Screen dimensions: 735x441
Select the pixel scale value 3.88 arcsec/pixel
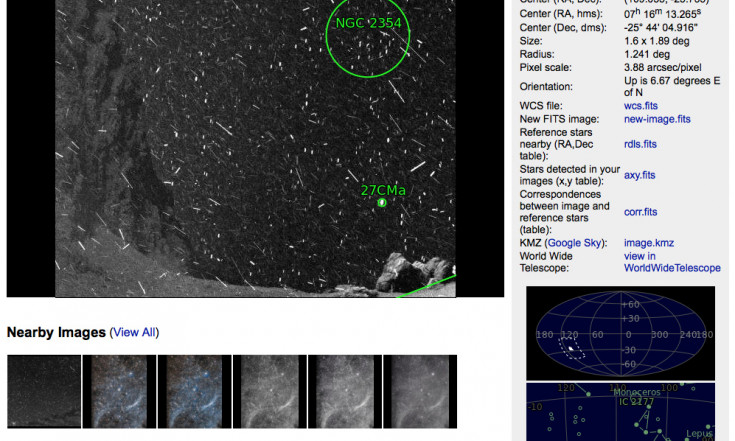(x=662, y=67)
